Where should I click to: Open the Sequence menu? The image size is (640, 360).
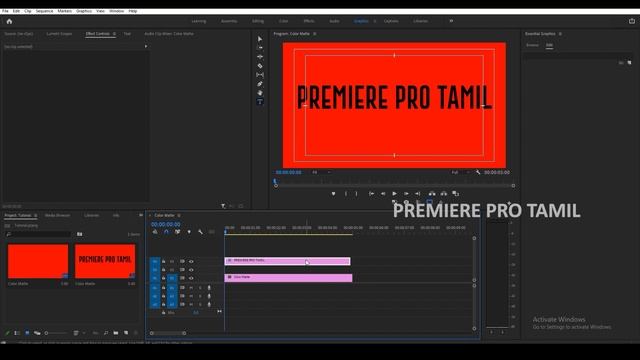[x=44, y=11]
